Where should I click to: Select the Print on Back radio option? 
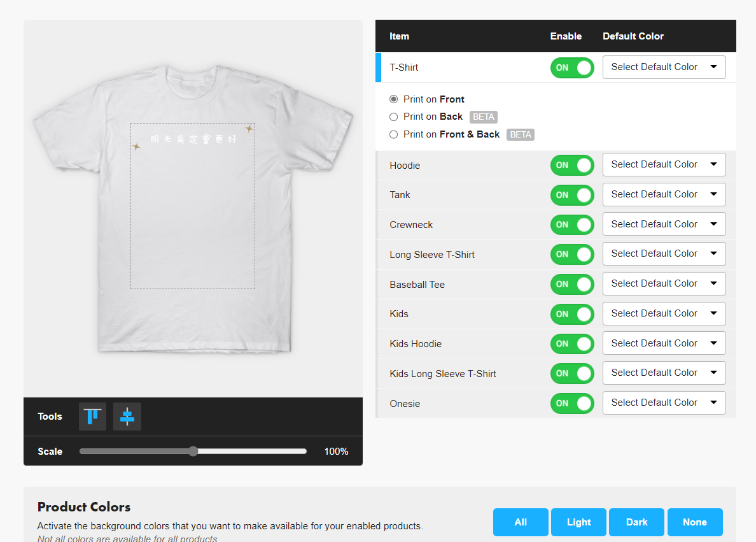pyautogui.click(x=394, y=117)
